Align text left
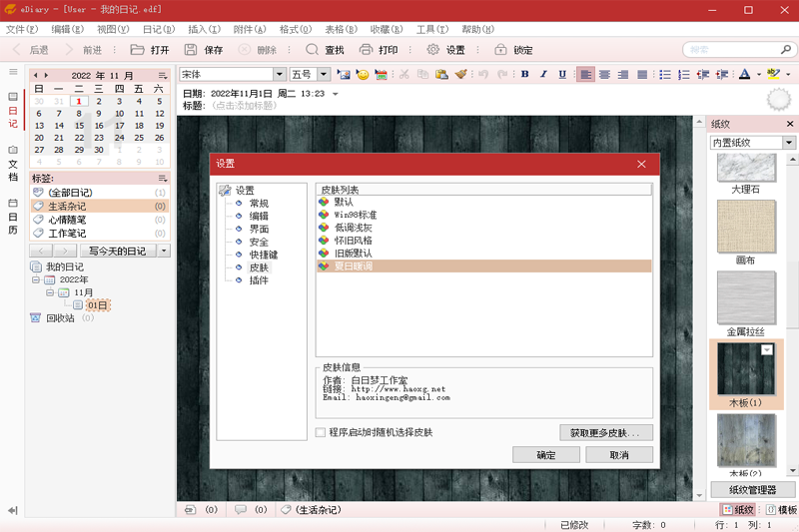Viewport: 799px width, 532px height. [585, 74]
